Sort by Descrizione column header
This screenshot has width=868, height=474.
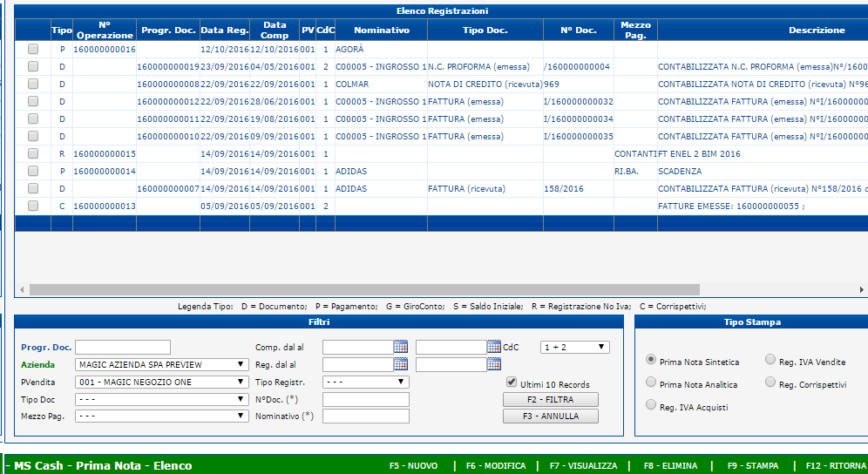click(x=817, y=30)
